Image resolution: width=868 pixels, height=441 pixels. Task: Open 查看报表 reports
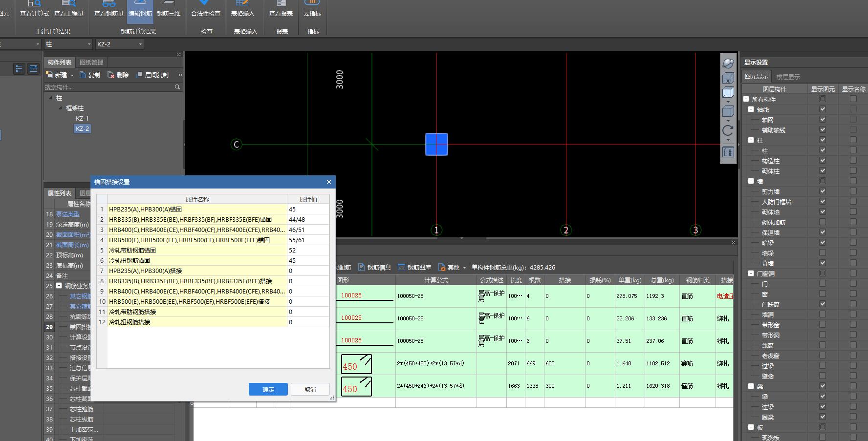pos(281,10)
